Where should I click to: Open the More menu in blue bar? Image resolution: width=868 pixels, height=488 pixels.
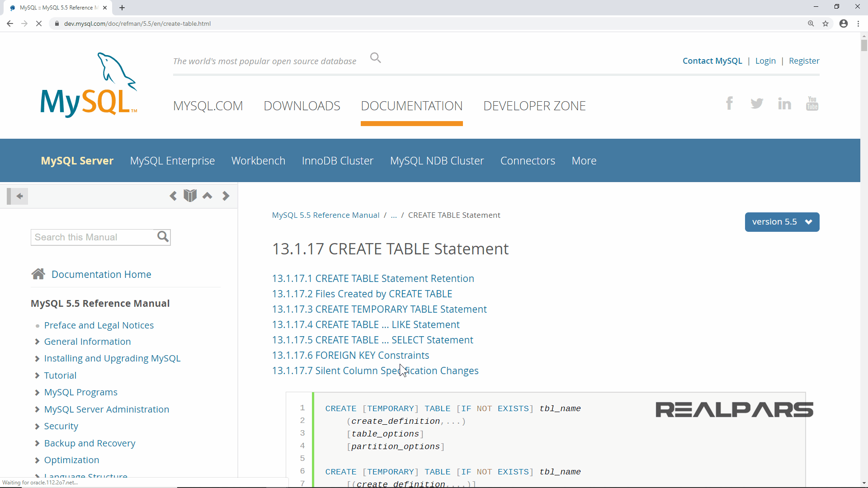coord(584,161)
